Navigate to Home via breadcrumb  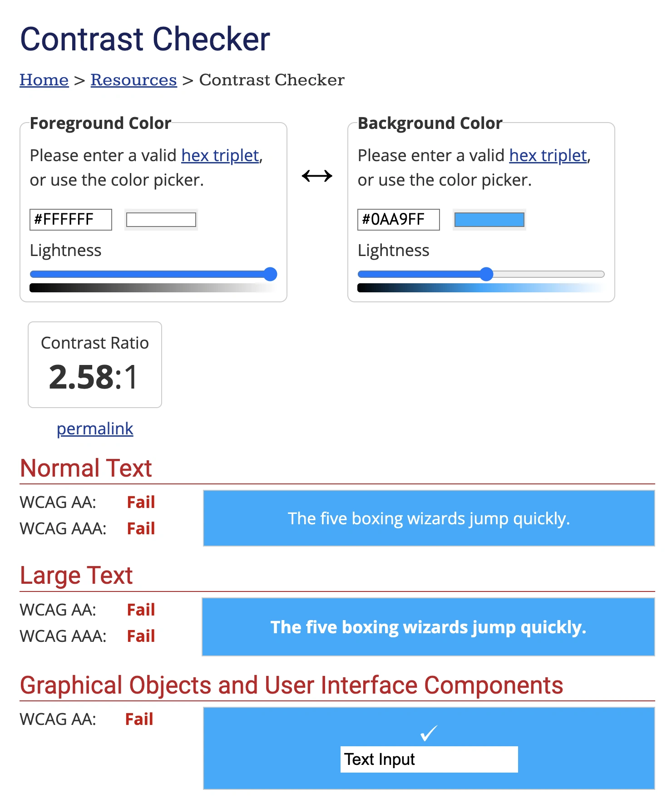pos(44,79)
